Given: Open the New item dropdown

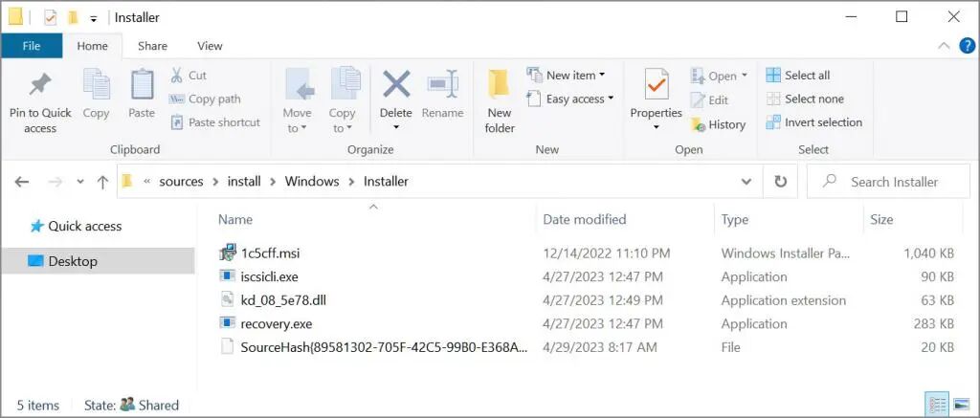Looking at the screenshot, I should pyautogui.click(x=567, y=75).
